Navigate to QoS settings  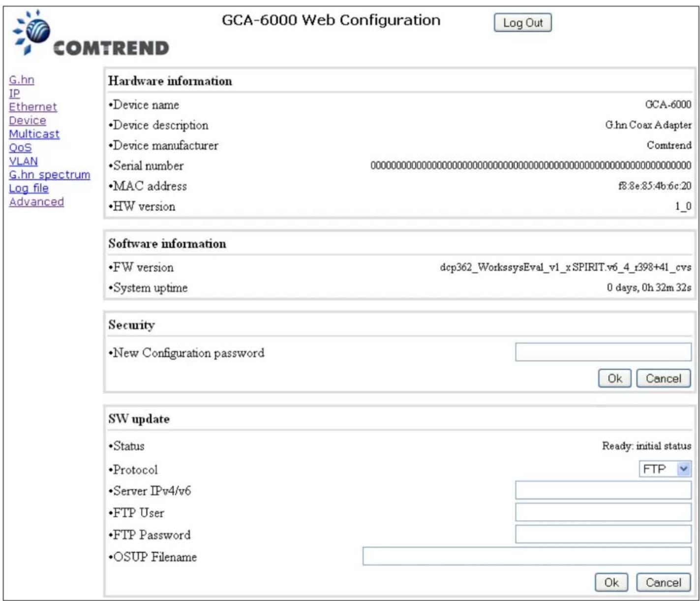pyautogui.click(x=20, y=147)
